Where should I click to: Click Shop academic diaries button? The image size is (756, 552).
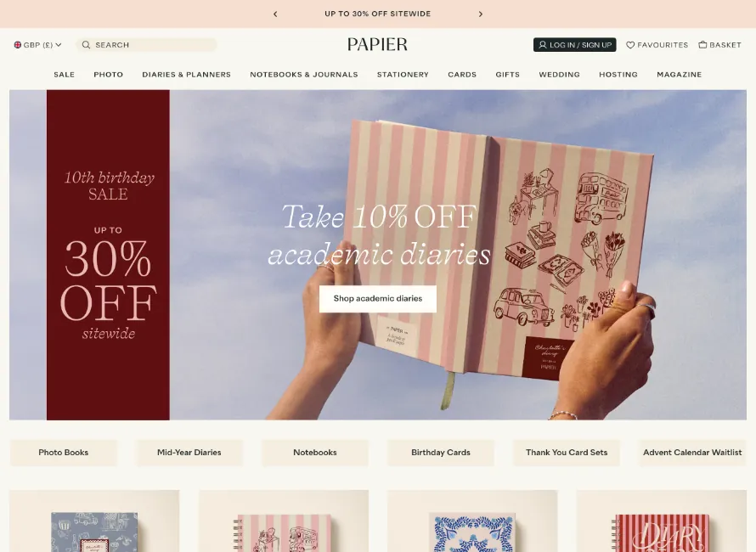pos(377,298)
